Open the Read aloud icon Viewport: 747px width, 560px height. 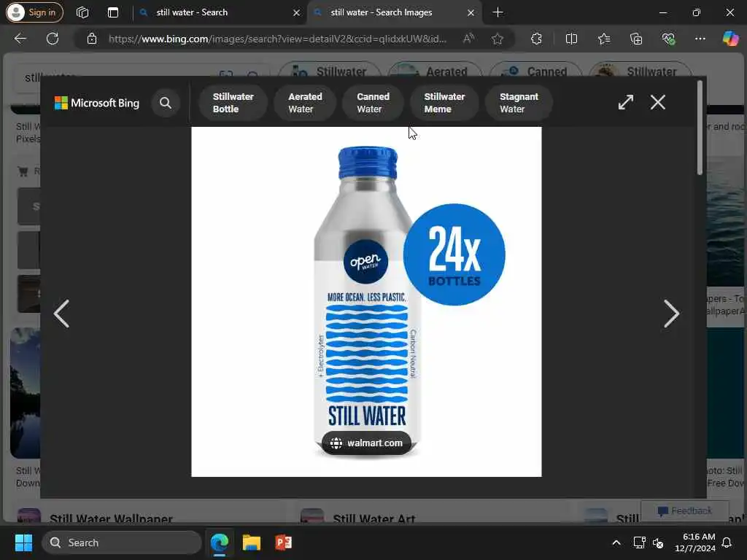469,39
